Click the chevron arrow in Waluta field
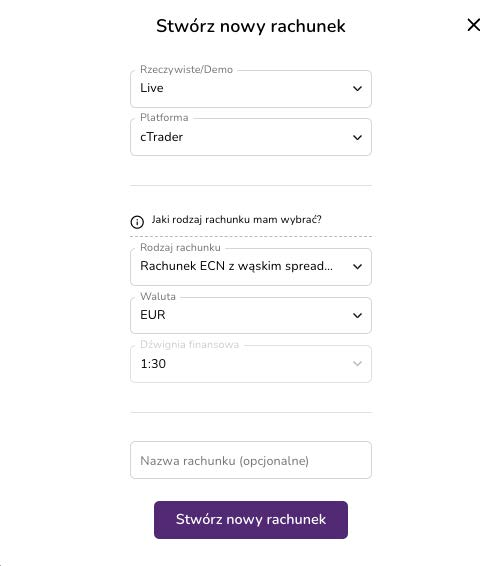This screenshot has width=500, height=566. pos(357,315)
